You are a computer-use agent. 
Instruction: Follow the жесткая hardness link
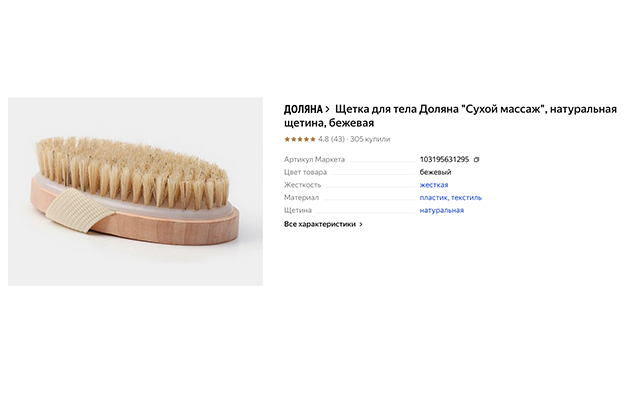tap(434, 185)
